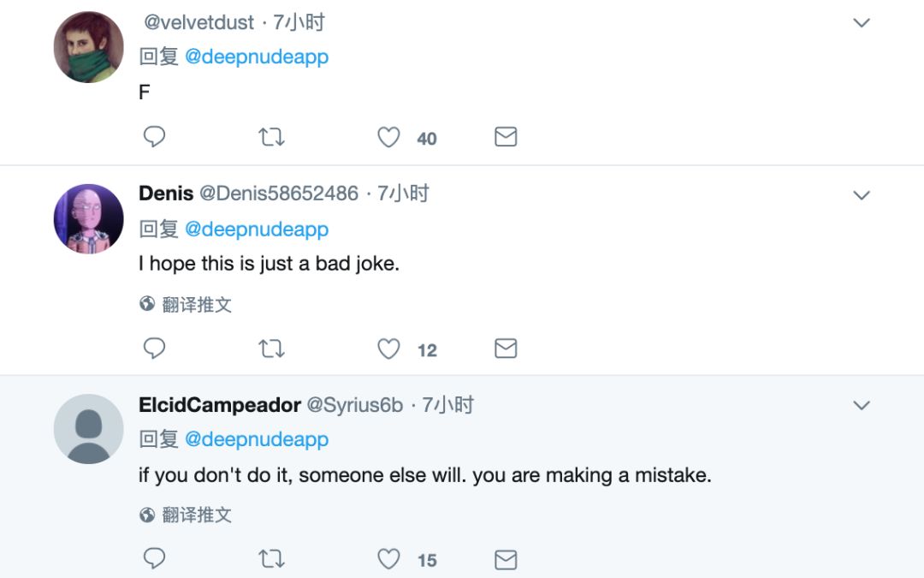Screen dimensions: 924x578
Task: Reply to Denis's bad joke tweet
Action: pos(154,349)
